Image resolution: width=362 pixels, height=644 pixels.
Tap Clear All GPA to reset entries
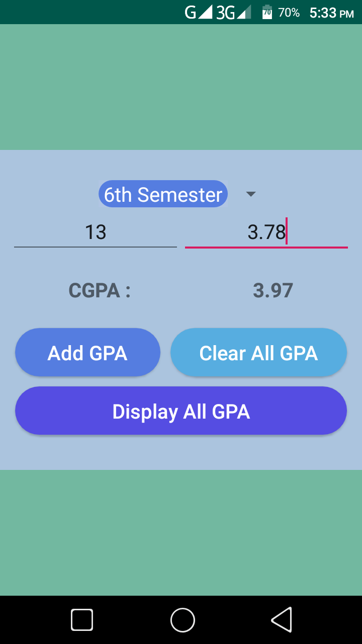point(258,352)
